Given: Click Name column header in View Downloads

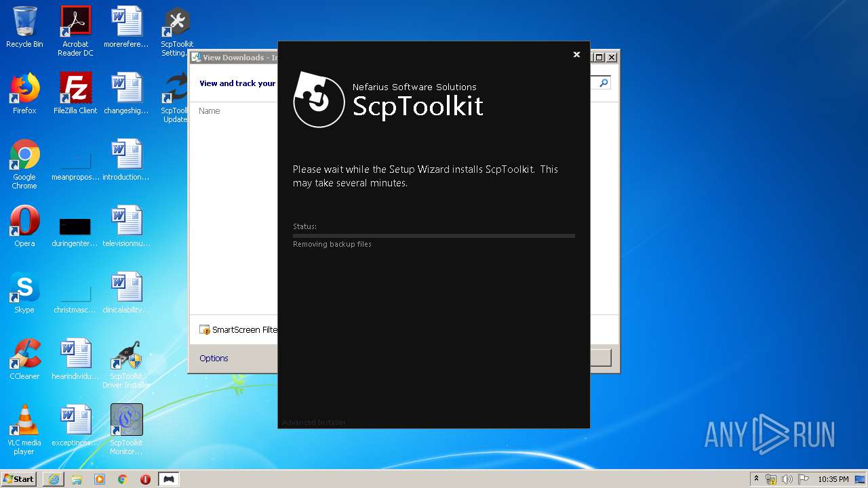Looking at the screenshot, I should point(210,110).
